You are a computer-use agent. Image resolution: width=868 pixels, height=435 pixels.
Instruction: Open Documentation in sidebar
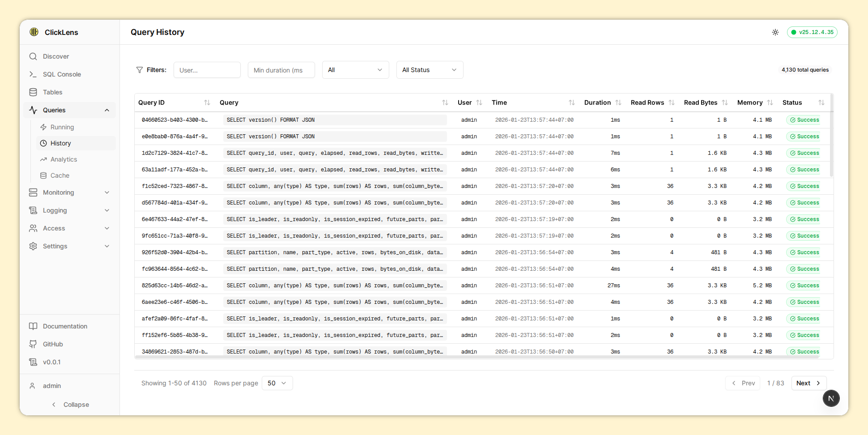pyautogui.click(x=65, y=326)
